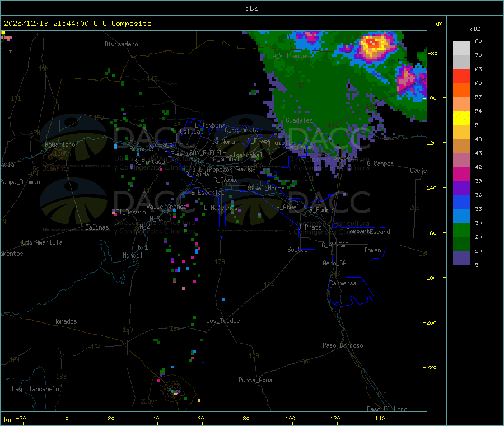Click the -80 km vertical axis tick
Image resolution: width=504 pixels, height=426 pixels.
pyautogui.click(x=432, y=53)
